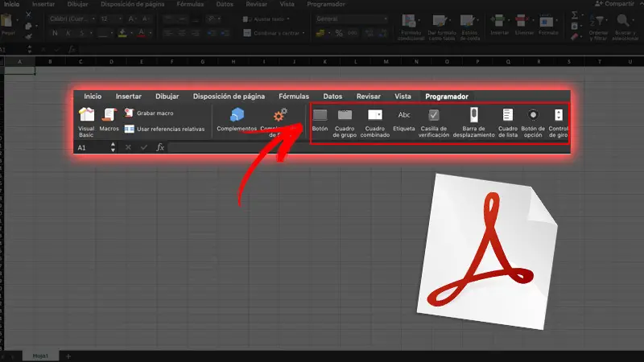Open the font color dropdown arrow
This screenshot has width=644, height=362.
(151, 33)
